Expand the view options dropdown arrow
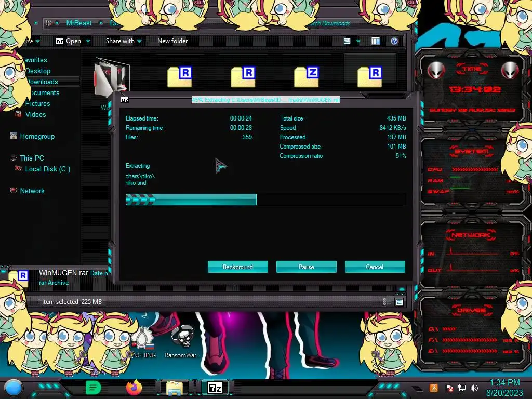The image size is (532, 399). [358, 42]
